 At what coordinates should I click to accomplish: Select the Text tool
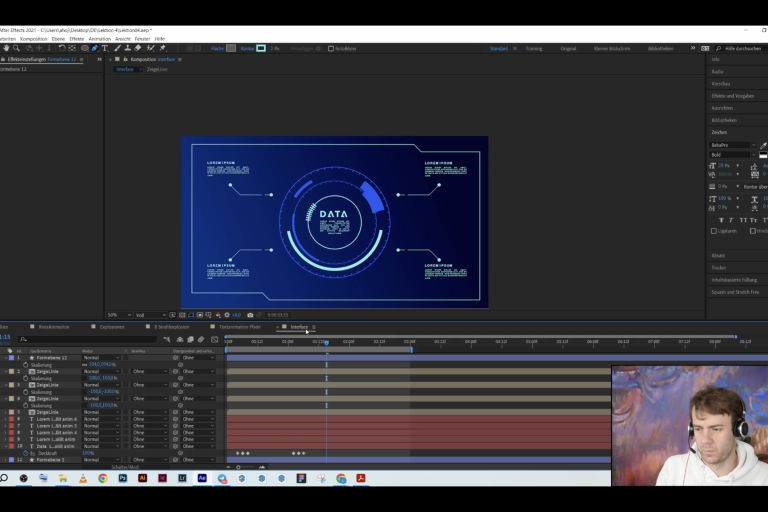[103, 48]
